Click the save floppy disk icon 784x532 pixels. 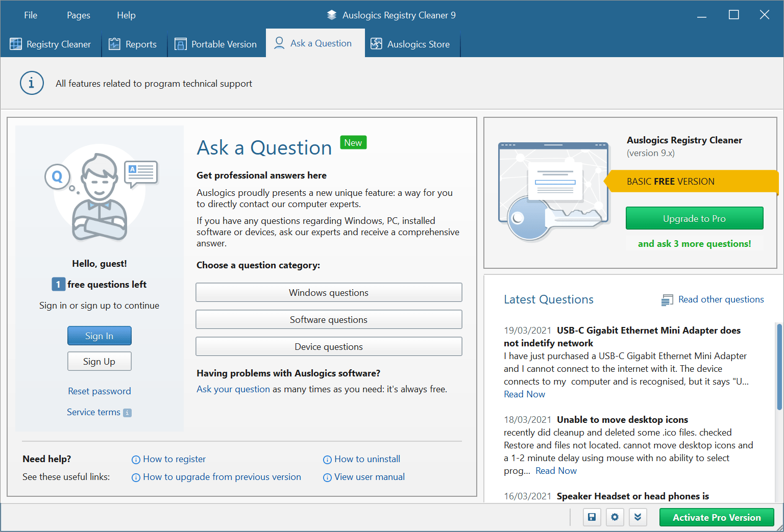point(592,517)
